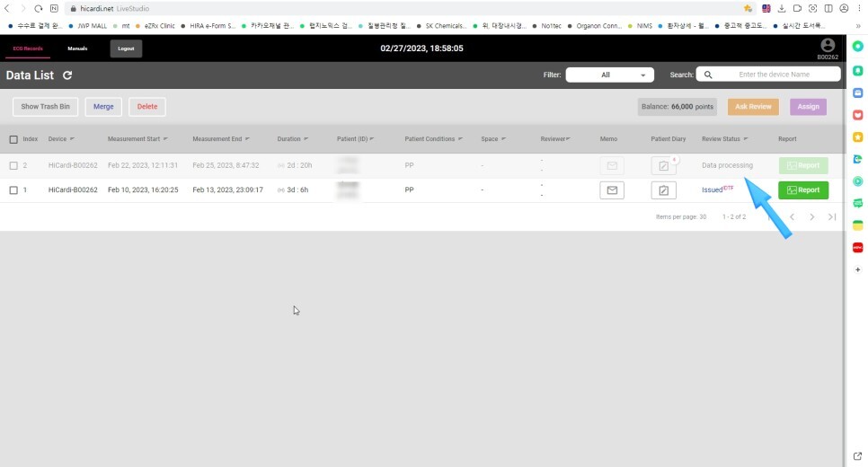This screenshot has height=467, width=868.
Task: Click the Delete button
Action: point(147,107)
